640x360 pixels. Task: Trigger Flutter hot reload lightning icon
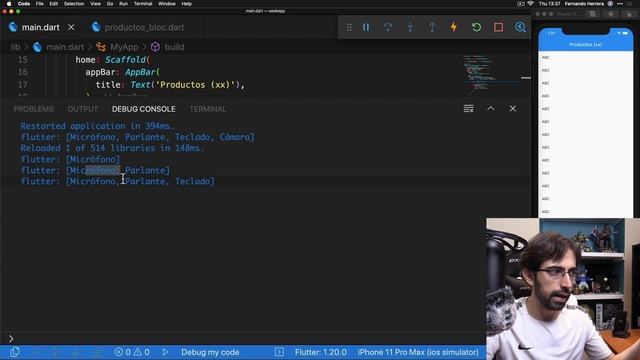pyautogui.click(x=454, y=27)
